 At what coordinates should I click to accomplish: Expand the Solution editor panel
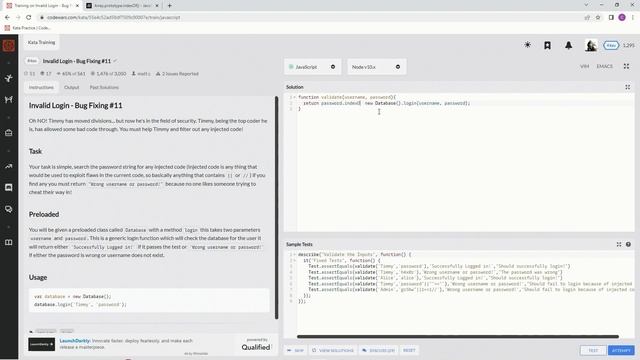pyautogui.click(x=627, y=87)
